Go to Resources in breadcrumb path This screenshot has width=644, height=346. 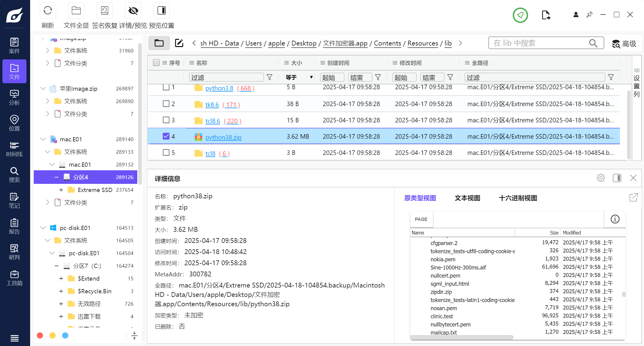423,43
